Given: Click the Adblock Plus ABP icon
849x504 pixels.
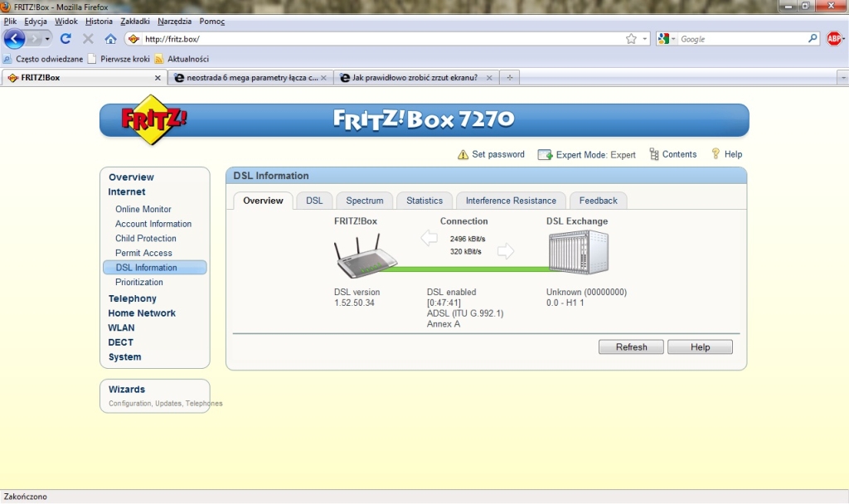Looking at the screenshot, I should pyautogui.click(x=834, y=38).
